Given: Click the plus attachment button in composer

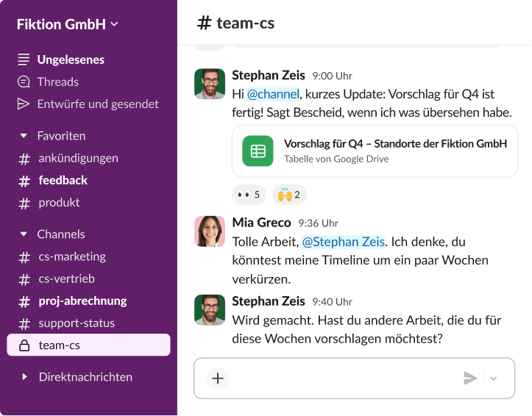Looking at the screenshot, I should pos(218,378).
